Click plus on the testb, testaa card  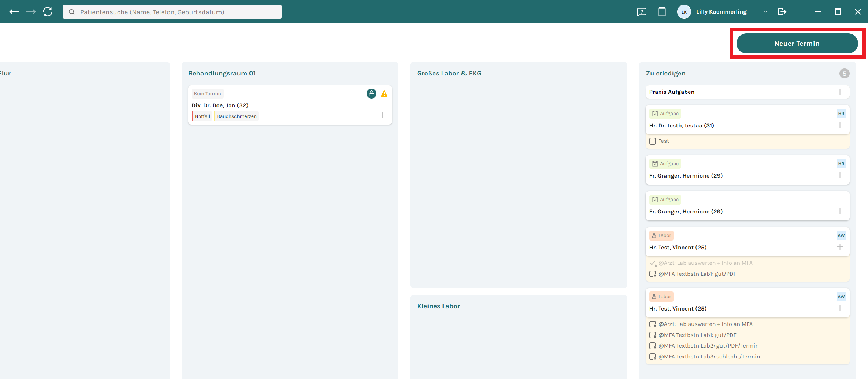point(840,125)
